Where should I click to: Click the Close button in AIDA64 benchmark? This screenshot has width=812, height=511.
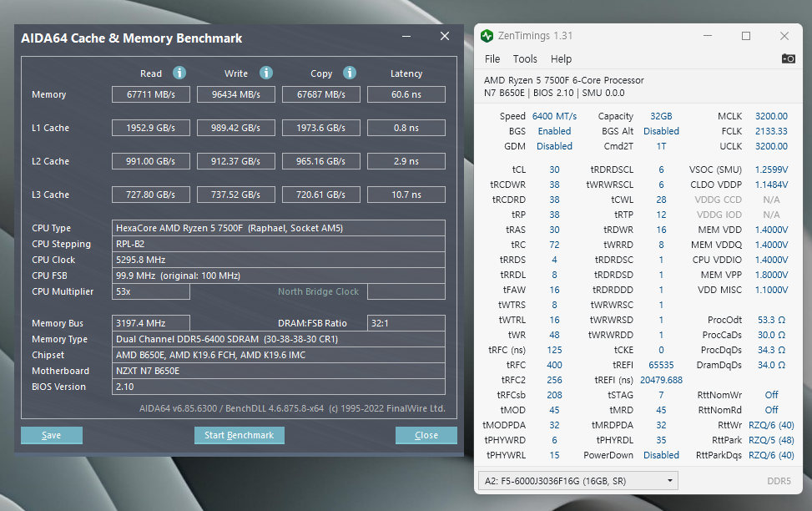[x=426, y=435]
